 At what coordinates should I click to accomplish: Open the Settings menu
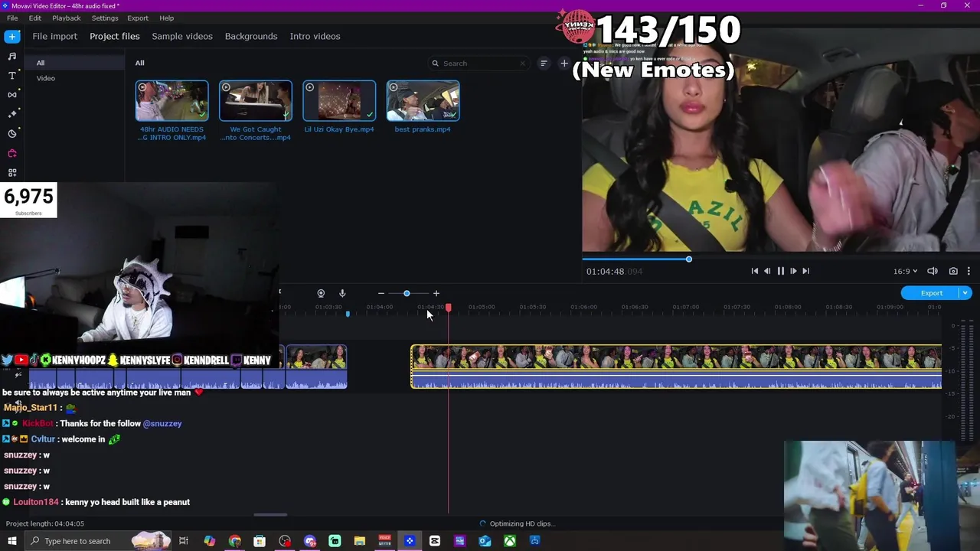click(x=105, y=18)
